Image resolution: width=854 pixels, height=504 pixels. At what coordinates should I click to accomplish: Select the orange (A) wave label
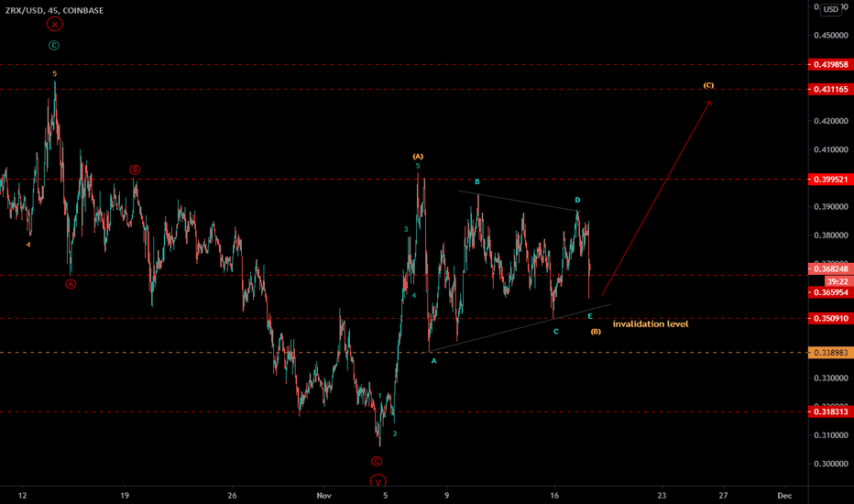coord(418,157)
